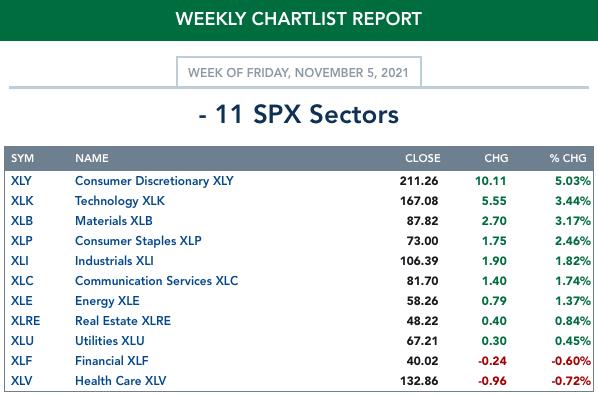
Task: Click the Week of Friday, November 5 date box
Action: pos(299,72)
